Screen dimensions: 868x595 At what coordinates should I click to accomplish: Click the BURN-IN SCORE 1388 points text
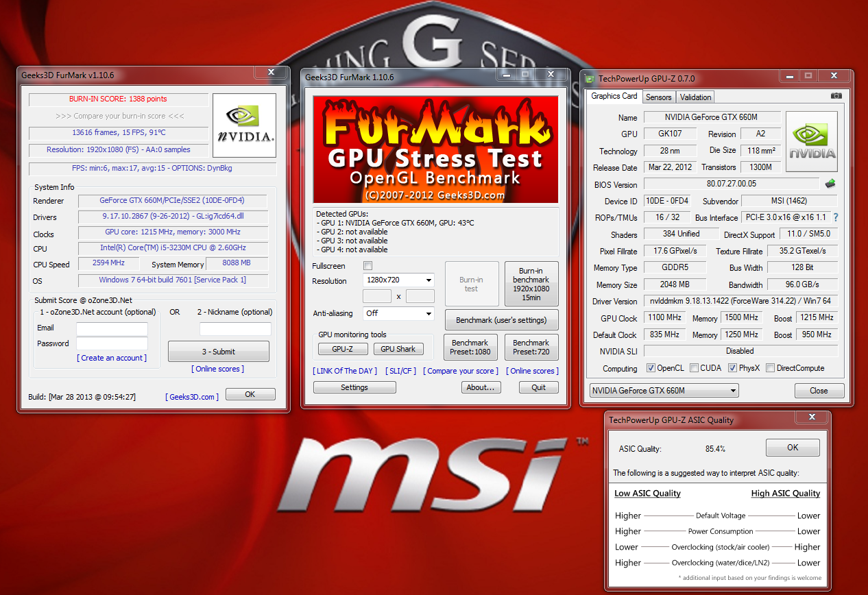[118, 99]
